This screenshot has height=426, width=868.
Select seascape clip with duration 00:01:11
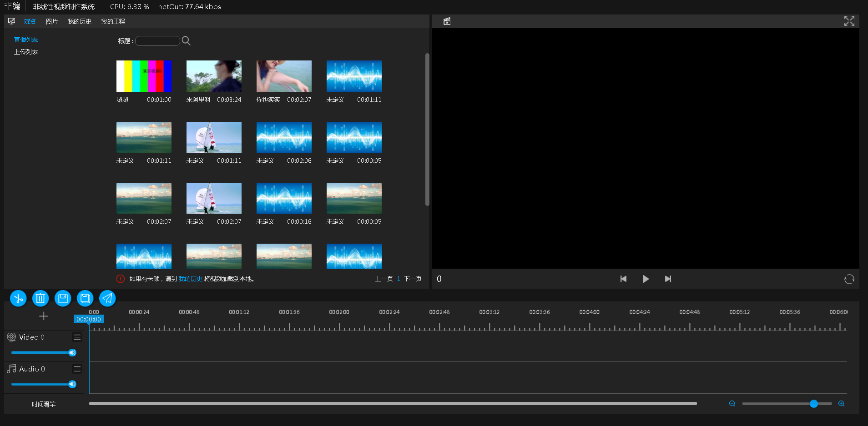tap(144, 137)
